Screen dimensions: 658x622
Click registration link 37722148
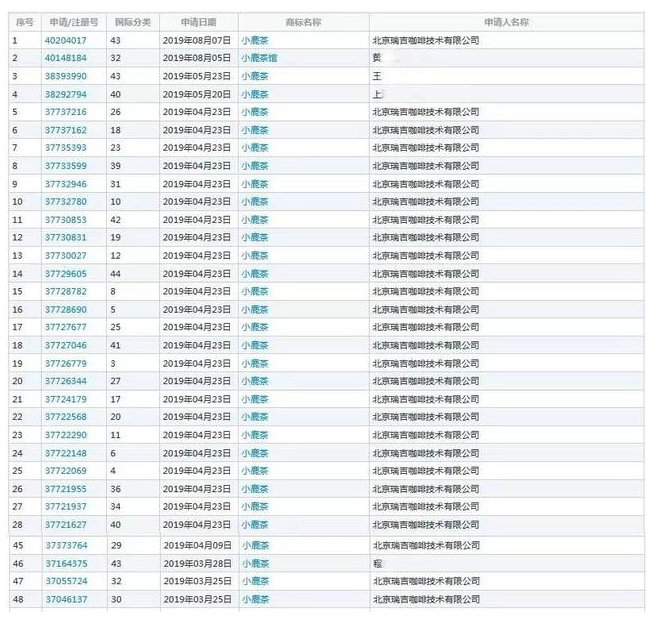tap(65, 453)
